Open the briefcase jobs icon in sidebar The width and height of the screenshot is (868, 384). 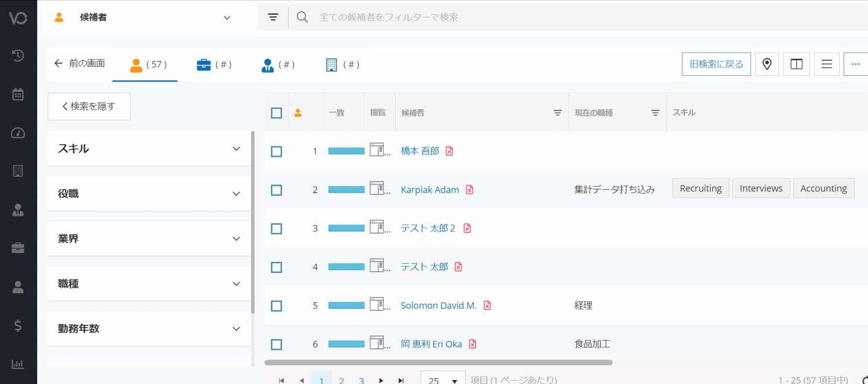[x=18, y=248]
